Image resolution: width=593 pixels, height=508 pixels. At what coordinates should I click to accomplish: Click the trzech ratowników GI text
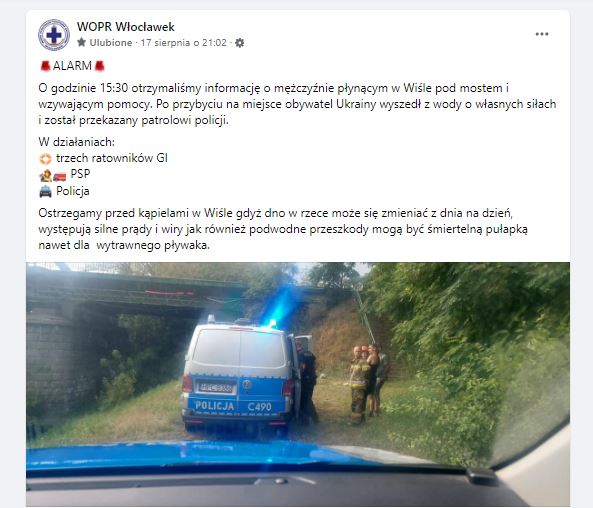coord(112,158)
